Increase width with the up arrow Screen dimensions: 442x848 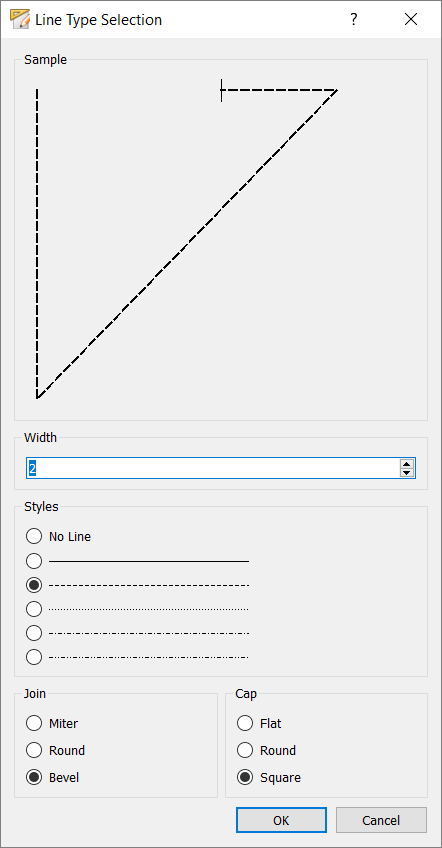click(406, 463)
